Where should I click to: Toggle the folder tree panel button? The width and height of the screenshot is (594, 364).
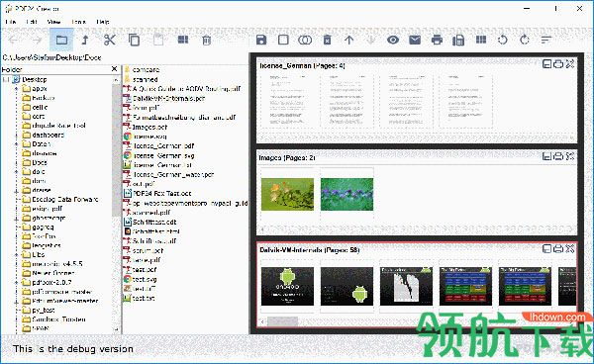[x=61, y=40]
